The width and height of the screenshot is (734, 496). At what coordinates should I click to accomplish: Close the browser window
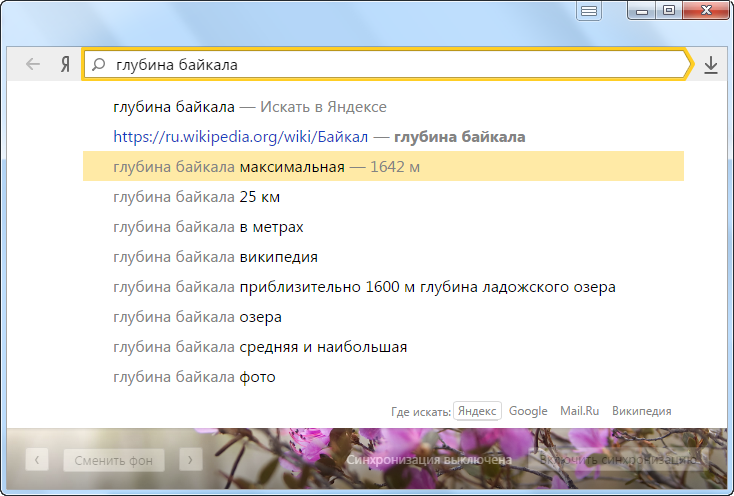click(x=706, y=10)
